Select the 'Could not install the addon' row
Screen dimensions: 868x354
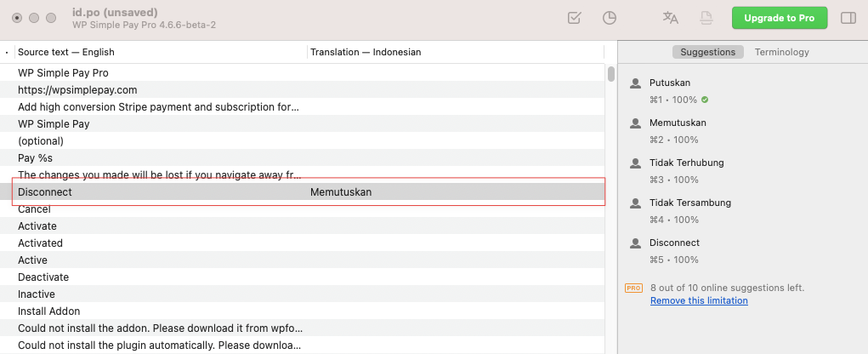(303, 328)
